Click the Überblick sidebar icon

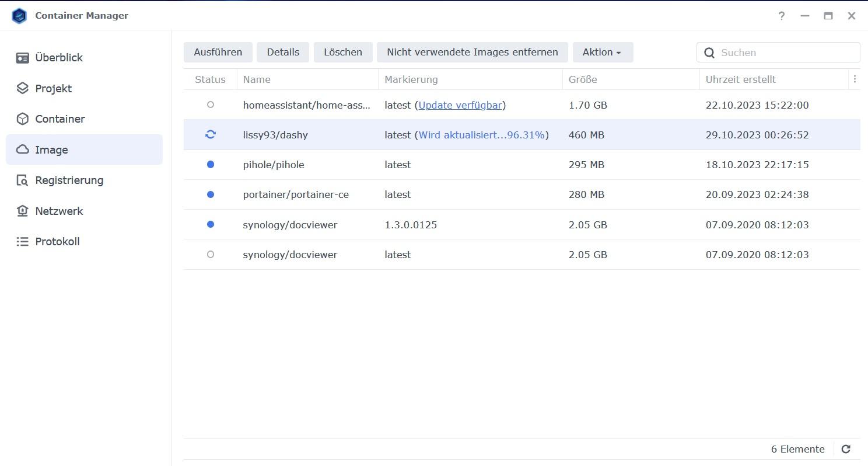pyautogui.click(x=23, y=58)
